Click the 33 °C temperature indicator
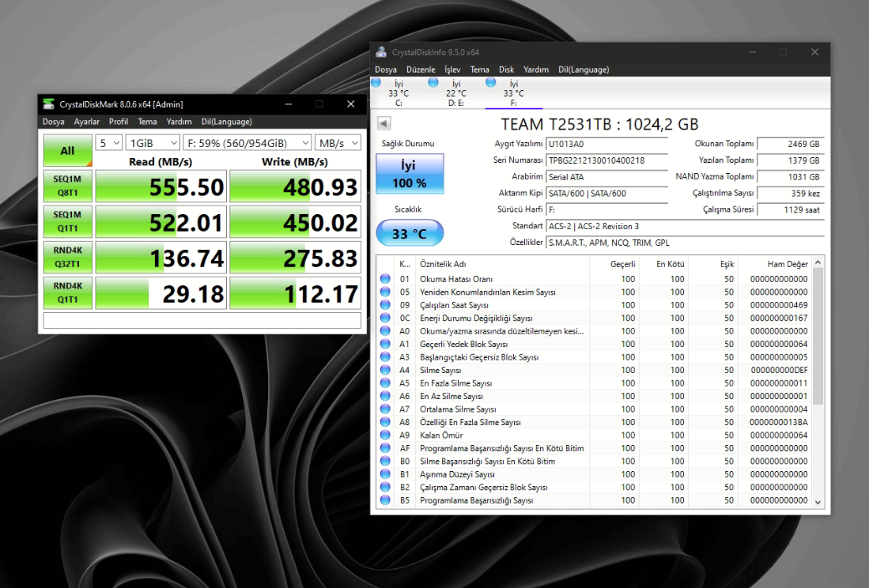 409,233
